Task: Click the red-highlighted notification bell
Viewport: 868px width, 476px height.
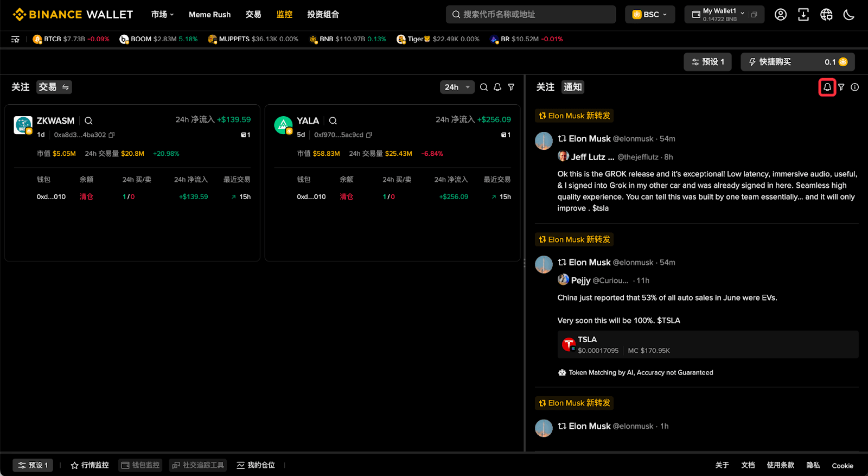Action: (x=827, y=87)
